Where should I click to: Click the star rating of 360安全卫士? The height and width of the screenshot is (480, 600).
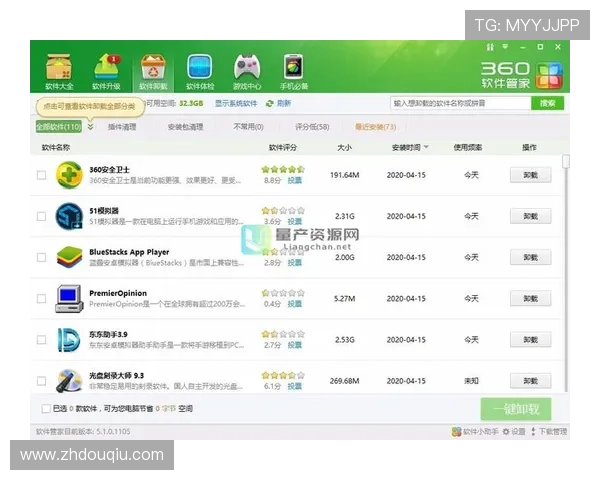point(283,169)
